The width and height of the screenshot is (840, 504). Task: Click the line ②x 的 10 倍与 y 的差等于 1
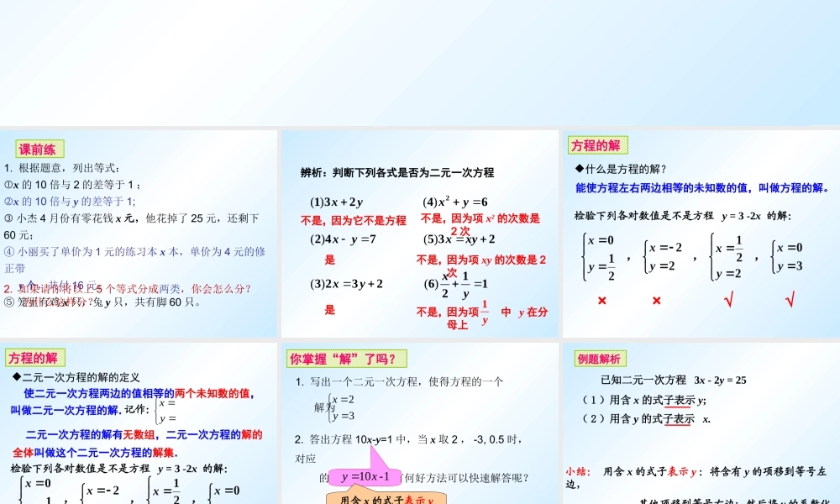pyautogui.click(x=70, y=202)
